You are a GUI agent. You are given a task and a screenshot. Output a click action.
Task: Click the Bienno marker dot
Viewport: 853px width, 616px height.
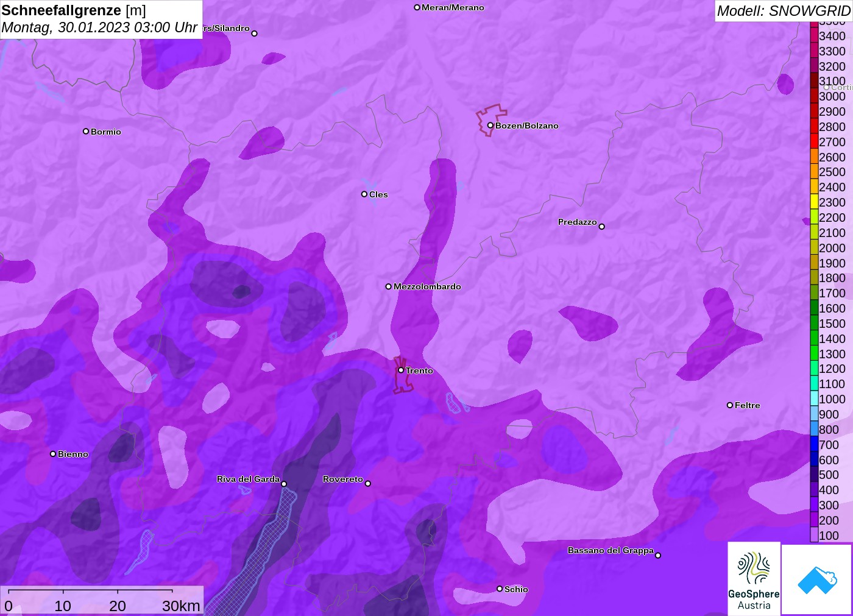click(53, 454)
